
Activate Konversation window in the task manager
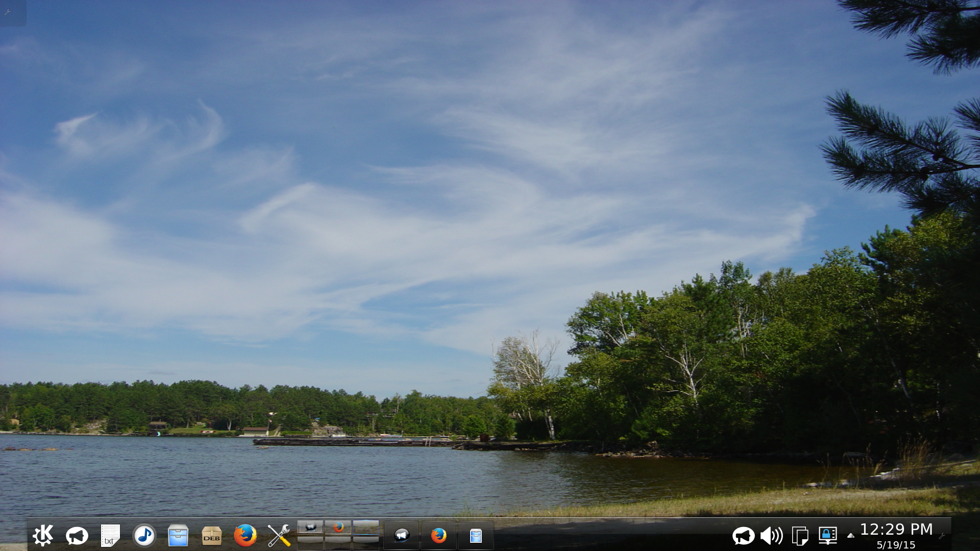401,535
